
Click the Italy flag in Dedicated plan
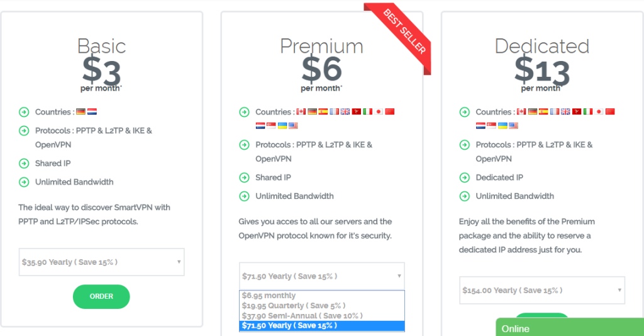588,112
